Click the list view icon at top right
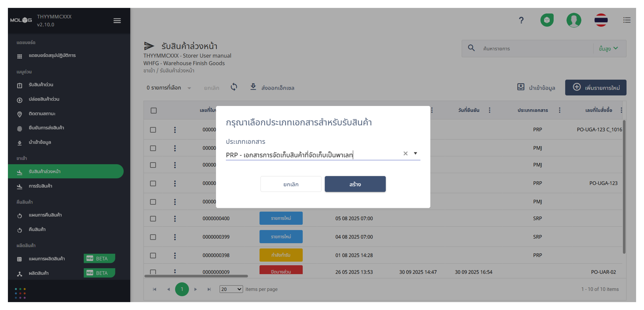The image size is (644, 310). click(x=627, y=20)
